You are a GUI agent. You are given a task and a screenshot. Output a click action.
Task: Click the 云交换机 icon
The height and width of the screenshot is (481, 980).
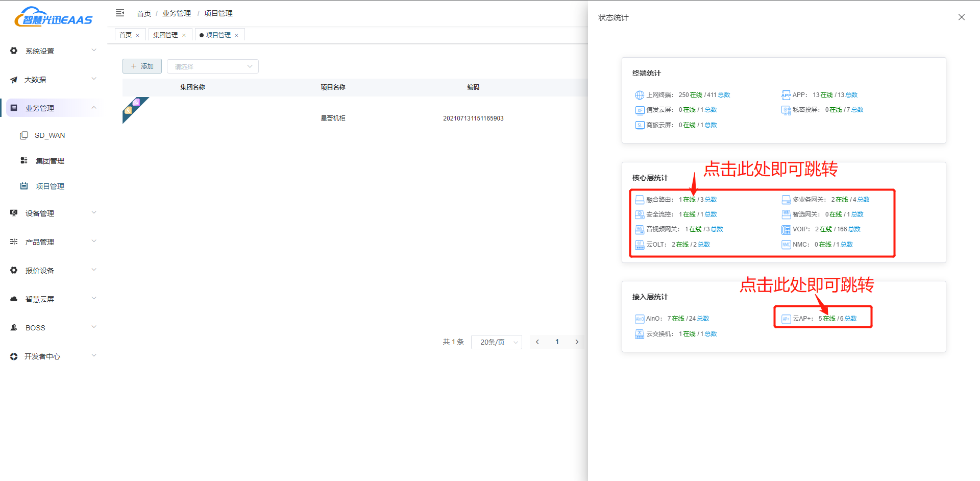point(639,334)
